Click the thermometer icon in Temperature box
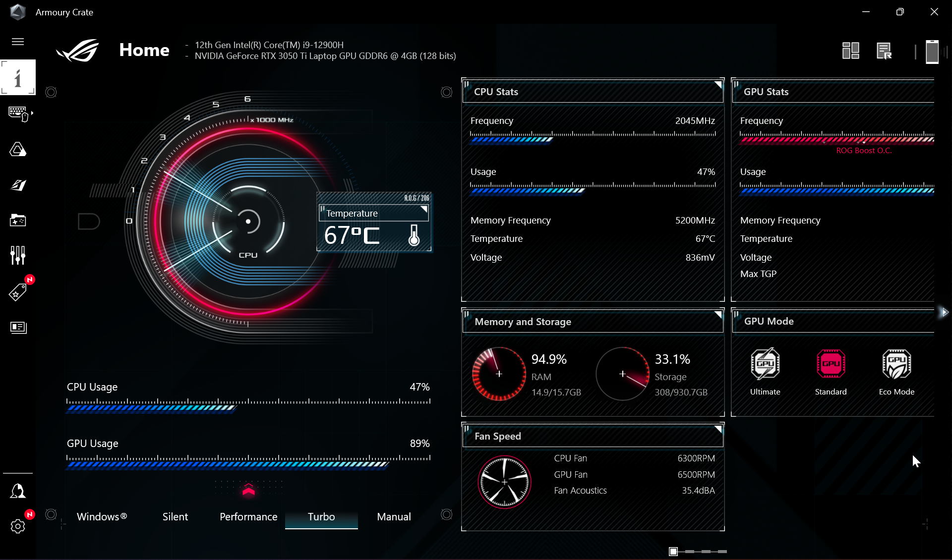Image resolution: width=952 pixels, height=560 pixels. click(x=414, y=235)
